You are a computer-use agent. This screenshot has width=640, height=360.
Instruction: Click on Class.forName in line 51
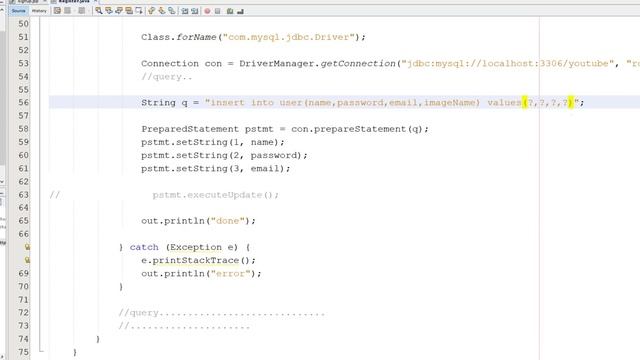(179, 37)
